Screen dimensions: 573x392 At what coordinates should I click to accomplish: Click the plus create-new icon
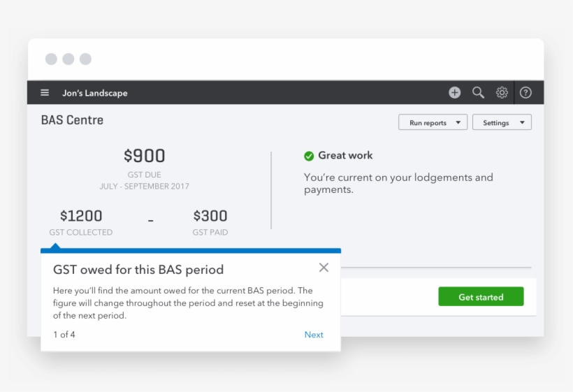click(x=455, y=92)
